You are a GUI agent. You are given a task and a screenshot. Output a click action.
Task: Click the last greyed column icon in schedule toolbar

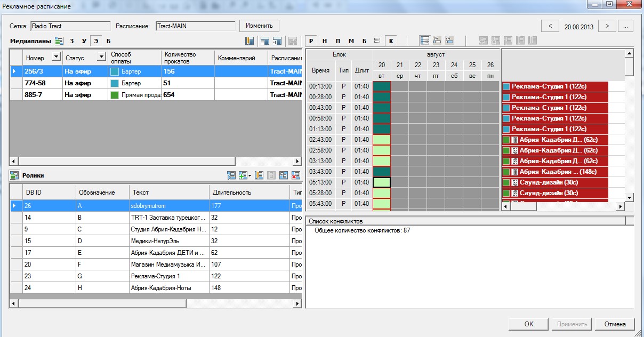(x=532, y=41)
